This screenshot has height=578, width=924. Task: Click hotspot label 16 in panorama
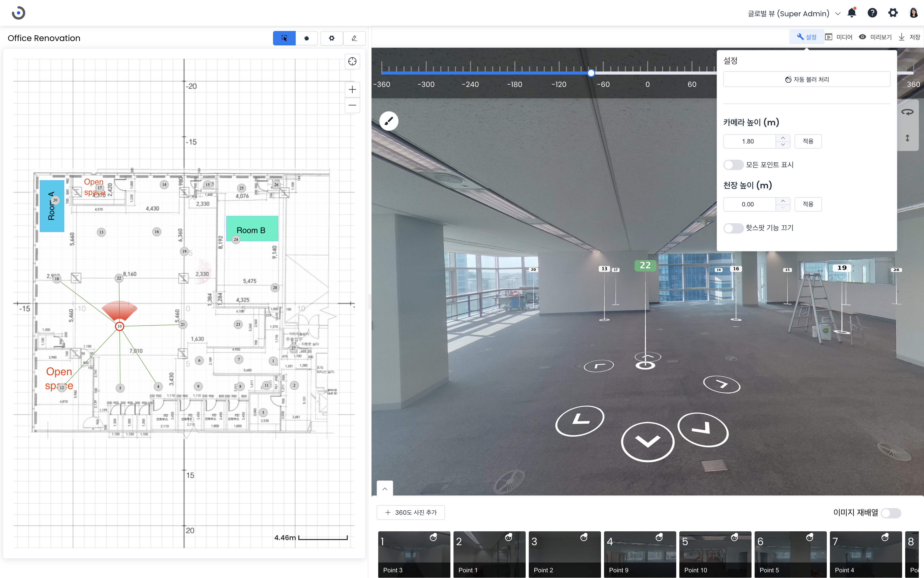point(736,269)
